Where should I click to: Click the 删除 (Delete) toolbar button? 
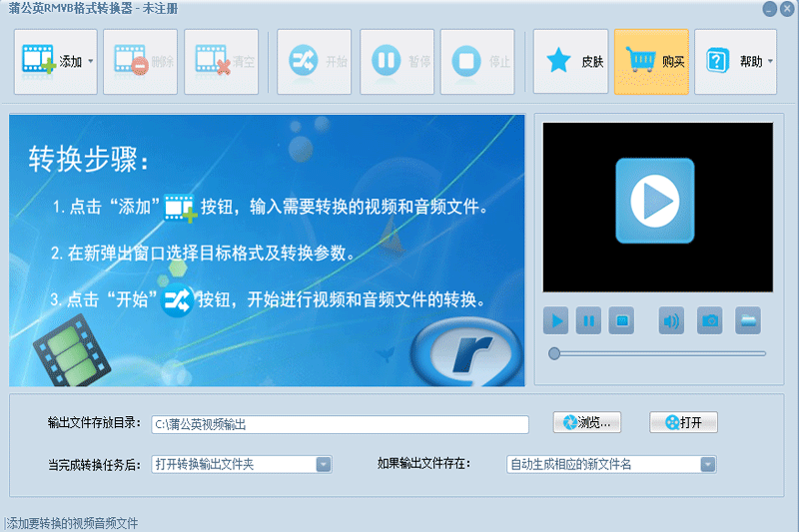point(140,62)
